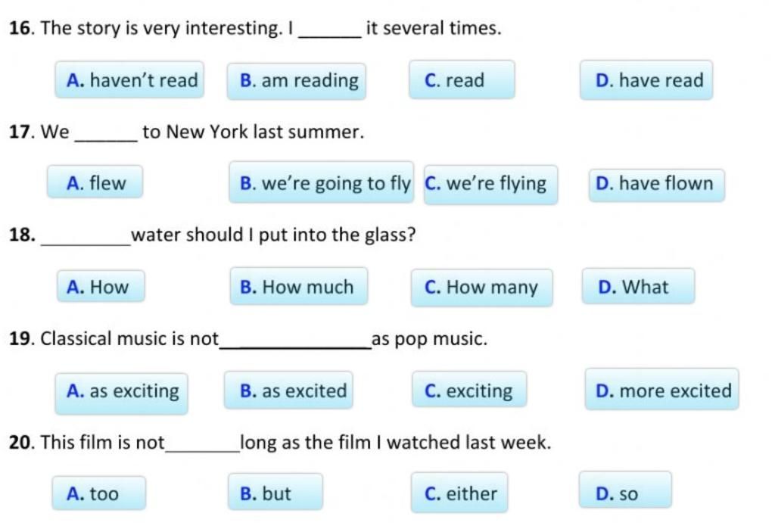
Task: Choose B. we're going to fly
Action: [321, 182]
